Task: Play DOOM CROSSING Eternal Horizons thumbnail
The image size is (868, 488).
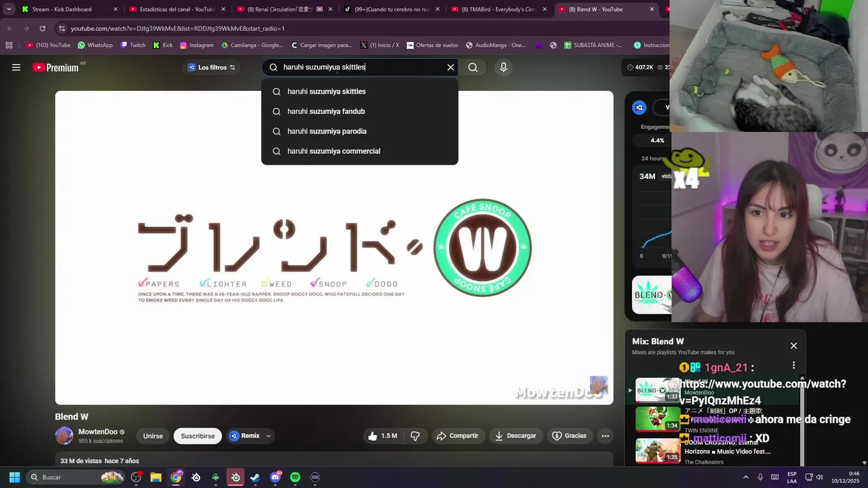Action: [x=658, y=450]
